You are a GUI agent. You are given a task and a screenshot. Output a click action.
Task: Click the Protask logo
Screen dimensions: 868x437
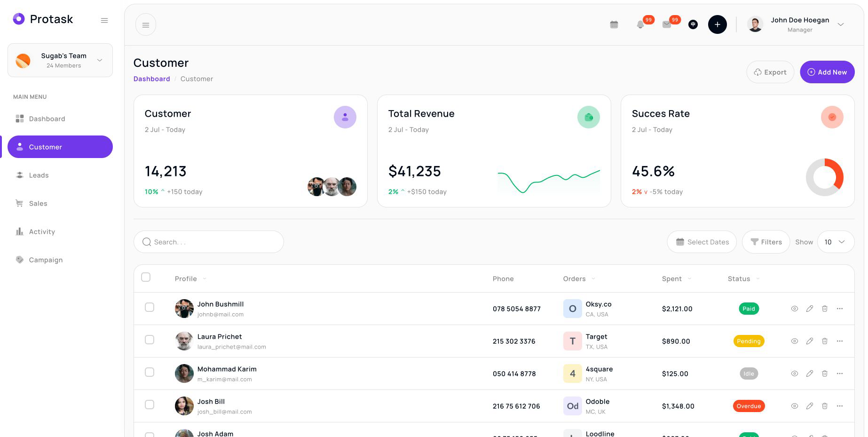43,19
